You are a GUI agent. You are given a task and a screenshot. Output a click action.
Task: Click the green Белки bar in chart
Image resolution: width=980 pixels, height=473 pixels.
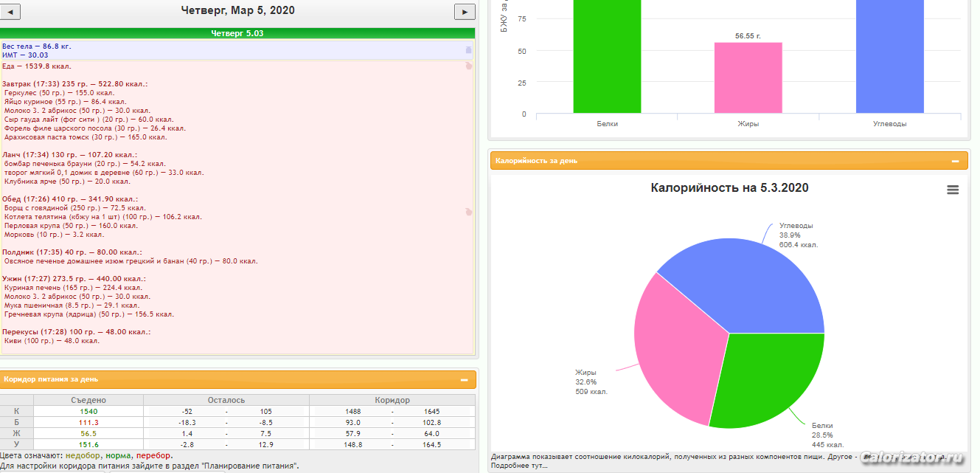607,55
